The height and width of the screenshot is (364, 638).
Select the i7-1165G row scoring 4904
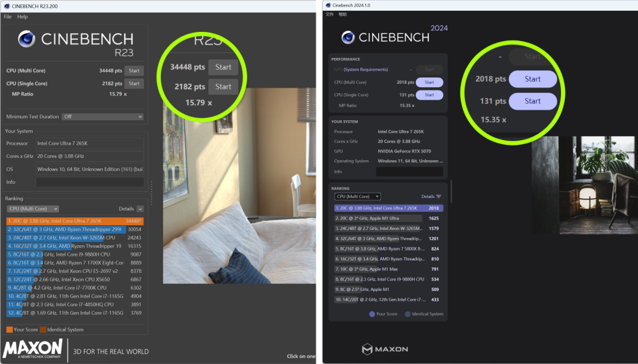pos(75,296)
